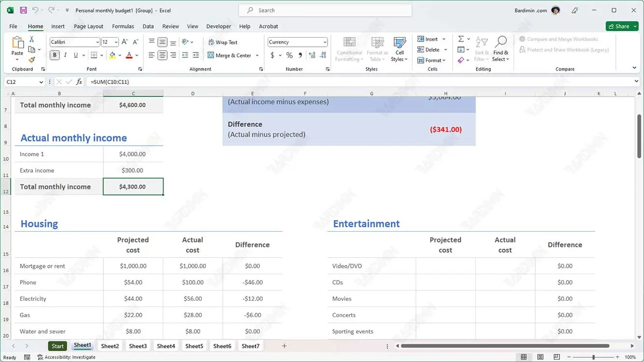Click the zoom slider in status bar
The width and height of the screenshot is (644, 362).
coord(593,357)
